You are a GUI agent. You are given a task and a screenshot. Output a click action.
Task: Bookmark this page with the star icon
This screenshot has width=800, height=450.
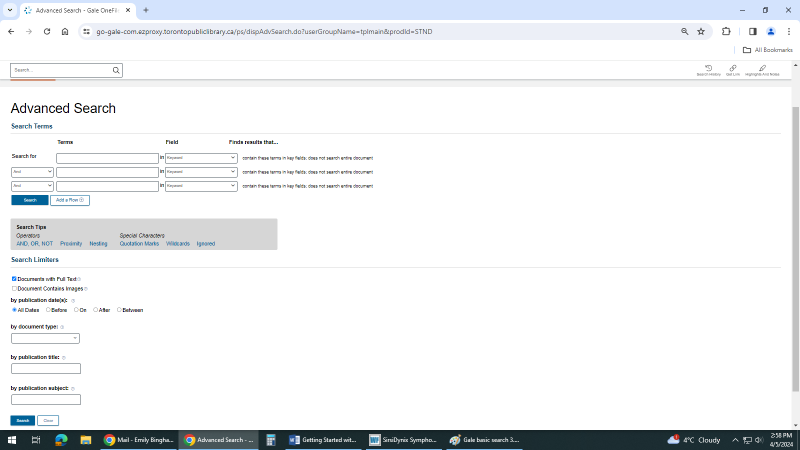(701, 31)
